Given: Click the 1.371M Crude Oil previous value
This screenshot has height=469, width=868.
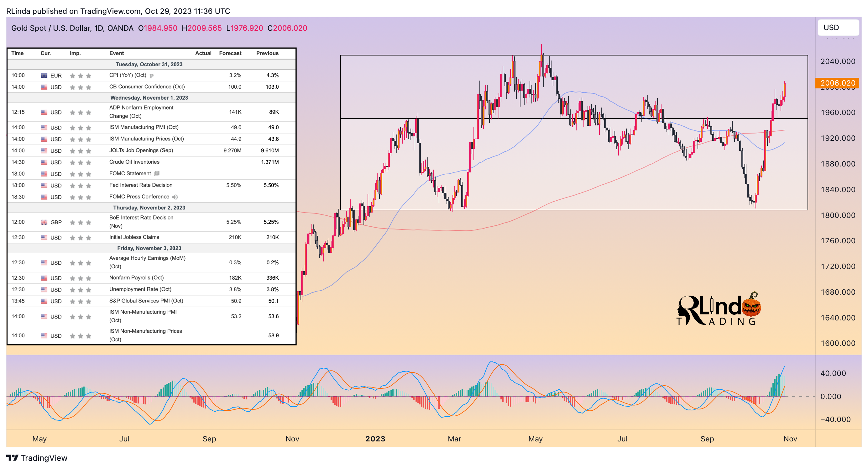Looking at the screenshot, I should click(269, 162).
